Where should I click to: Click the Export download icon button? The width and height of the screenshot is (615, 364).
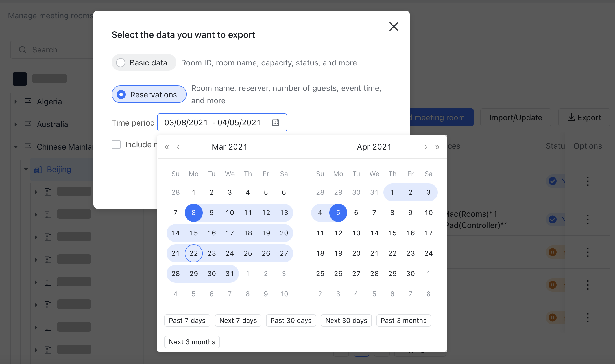tap(584, 117)
